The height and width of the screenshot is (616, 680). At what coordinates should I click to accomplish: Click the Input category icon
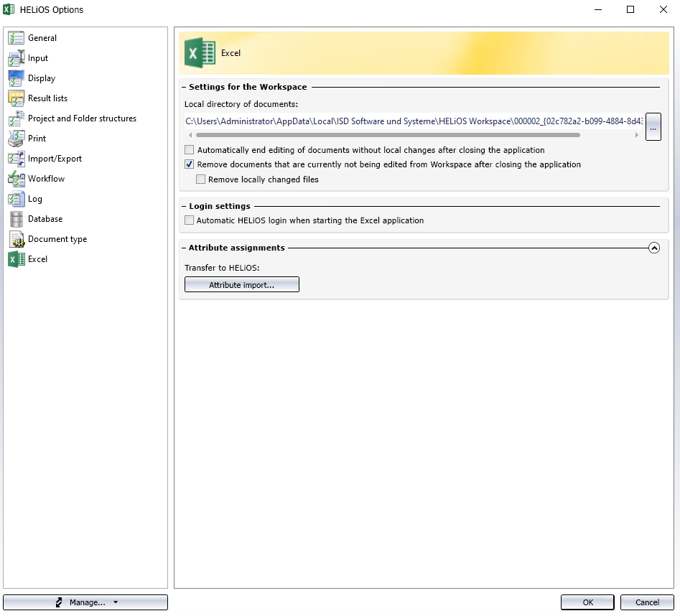16,58
